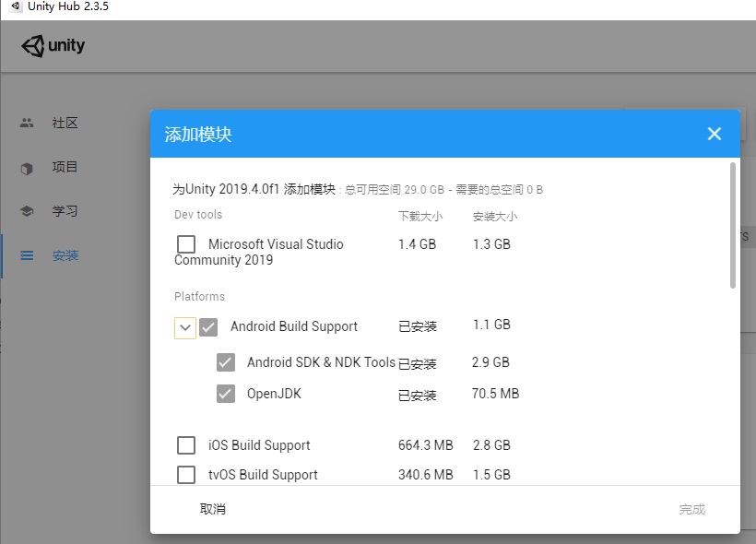The image size is (756, 544).
Task: Close the 添加模块 dialog with the X
Action: click(714, 133)
